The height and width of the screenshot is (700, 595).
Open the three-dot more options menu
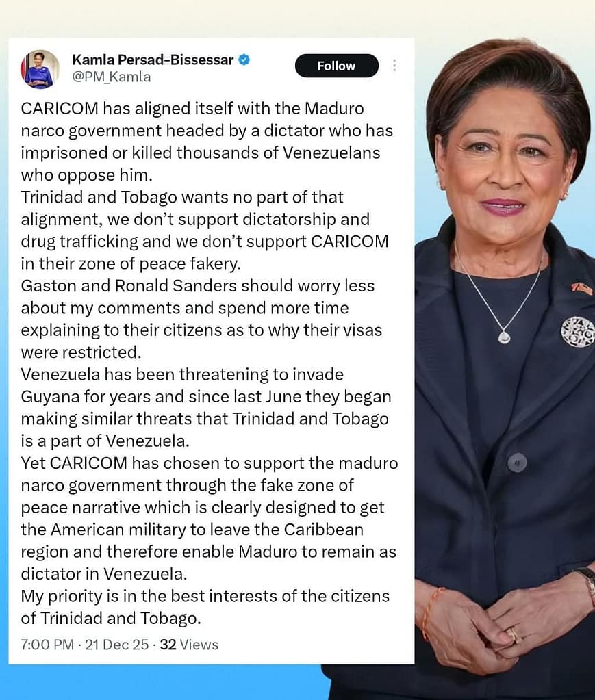pos(394,66)
